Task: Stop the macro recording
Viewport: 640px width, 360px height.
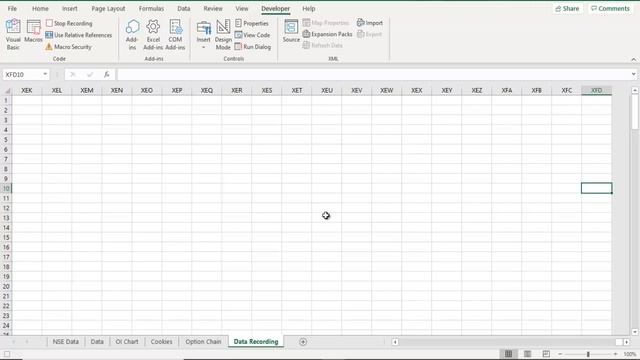Action: pos(69,23)
